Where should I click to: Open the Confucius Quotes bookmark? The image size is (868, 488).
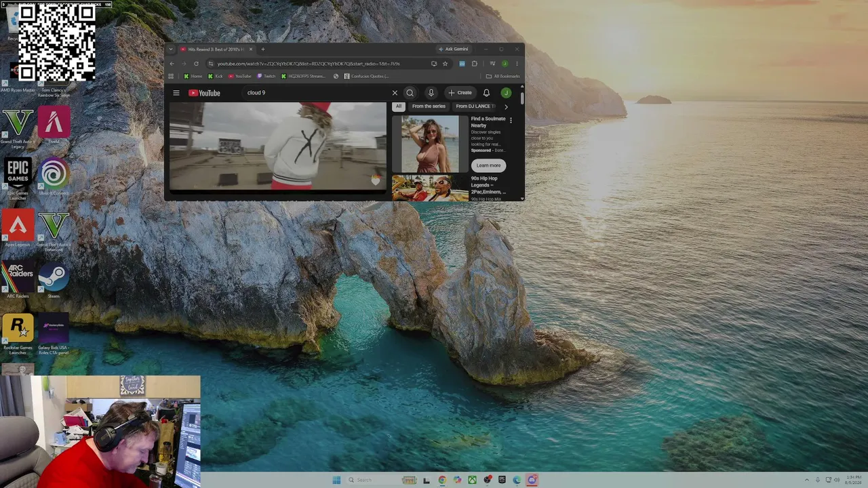(366, 77)
